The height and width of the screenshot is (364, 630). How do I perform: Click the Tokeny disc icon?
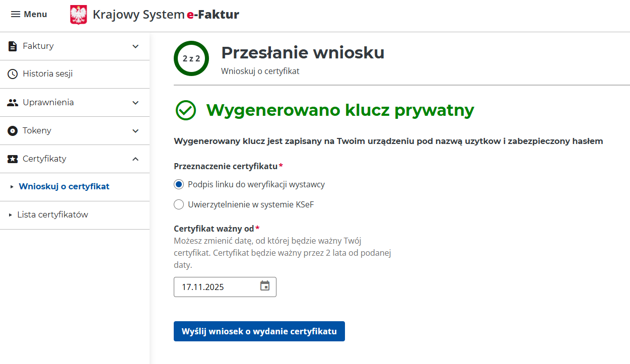point(13,131)
